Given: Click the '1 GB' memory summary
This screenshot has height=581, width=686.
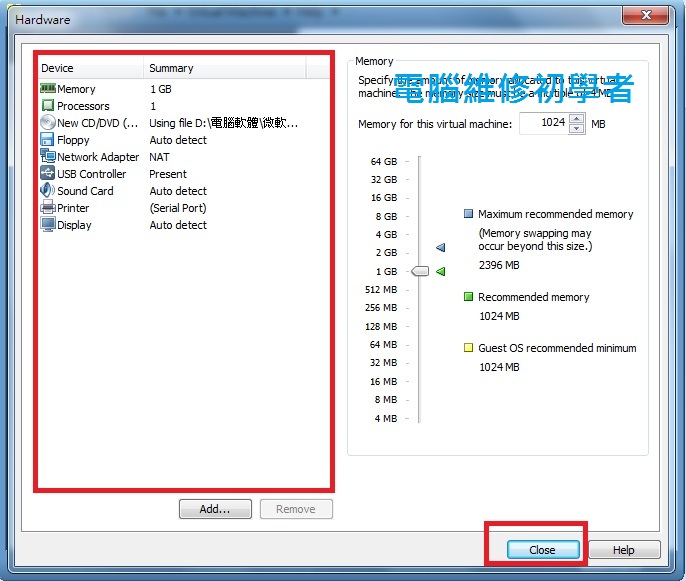Looking at the screenshot, I should [x=161, y=89].
